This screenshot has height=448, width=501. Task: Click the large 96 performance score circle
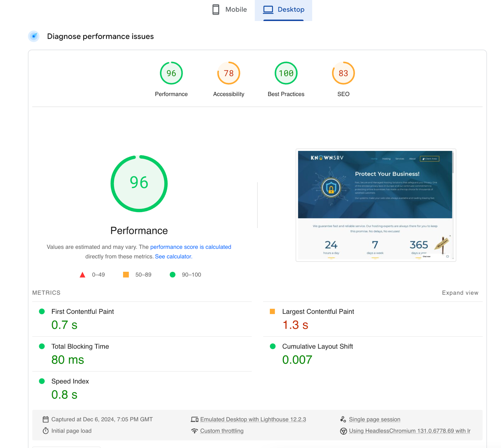[139, 184]
